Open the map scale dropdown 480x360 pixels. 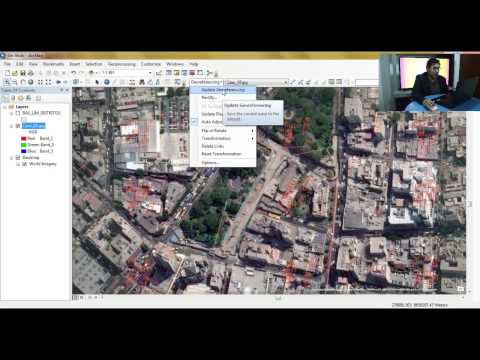(150, 73)
